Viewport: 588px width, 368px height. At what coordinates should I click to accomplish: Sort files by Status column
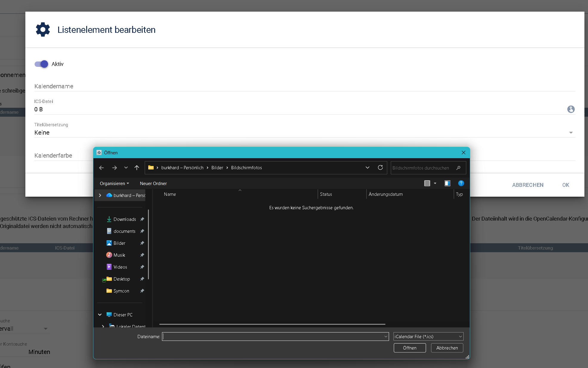point(326,194)
